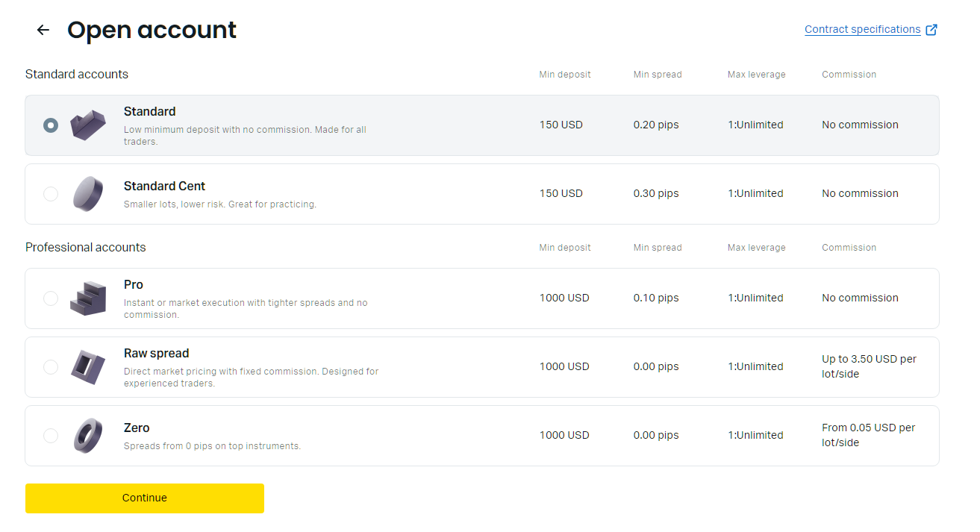This screenshot has height=532, width=980.
Task: Click the external link icon beside Contract specifications
Action: pos(931,30)
